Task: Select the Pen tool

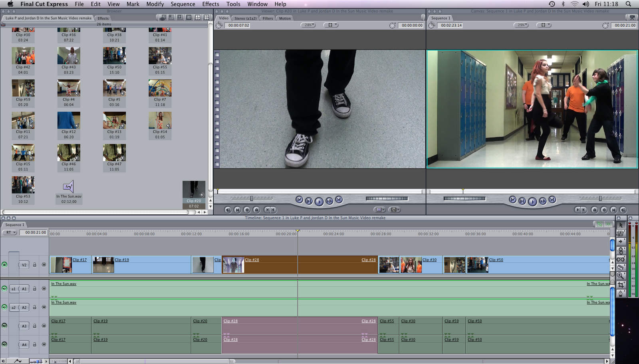Action: pyautogui.click(x=621, y=292)
